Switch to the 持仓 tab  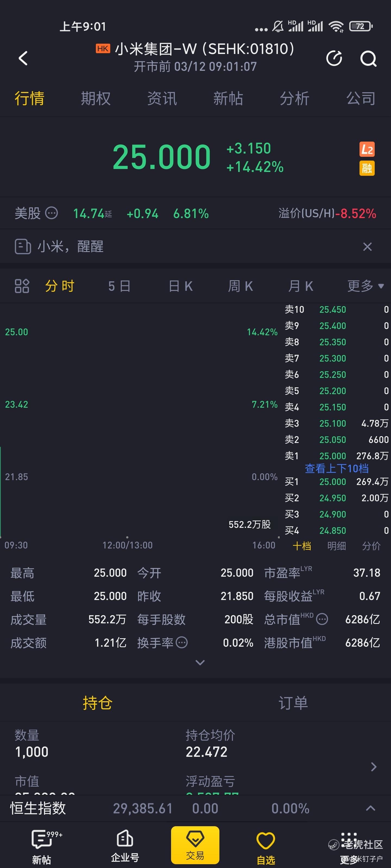click(97, 703)
